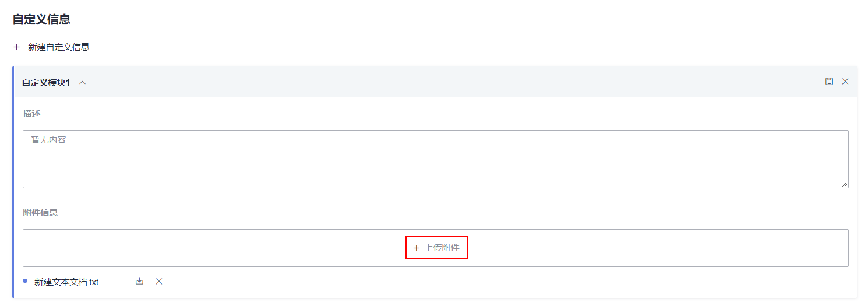Click the 新建自定义信息 text link

pos(58,47)
